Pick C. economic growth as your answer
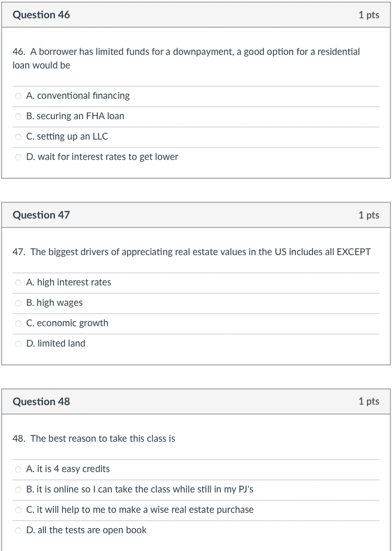The height and width of the screenshot is (551, 392). (18, 323)
